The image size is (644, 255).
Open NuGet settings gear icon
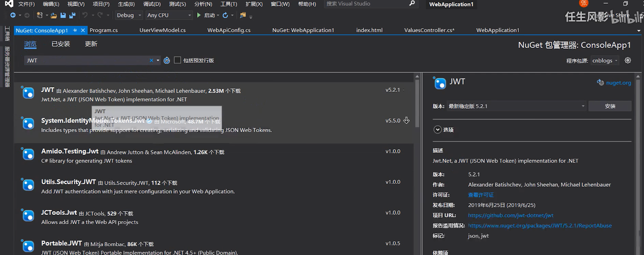pyautogui.click(x=627, y=60)
